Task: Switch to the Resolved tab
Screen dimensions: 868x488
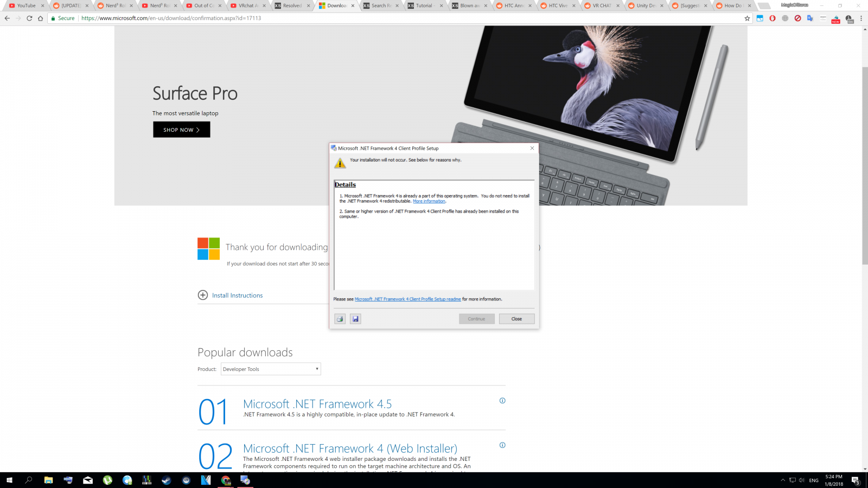Action: pos(291,5)
